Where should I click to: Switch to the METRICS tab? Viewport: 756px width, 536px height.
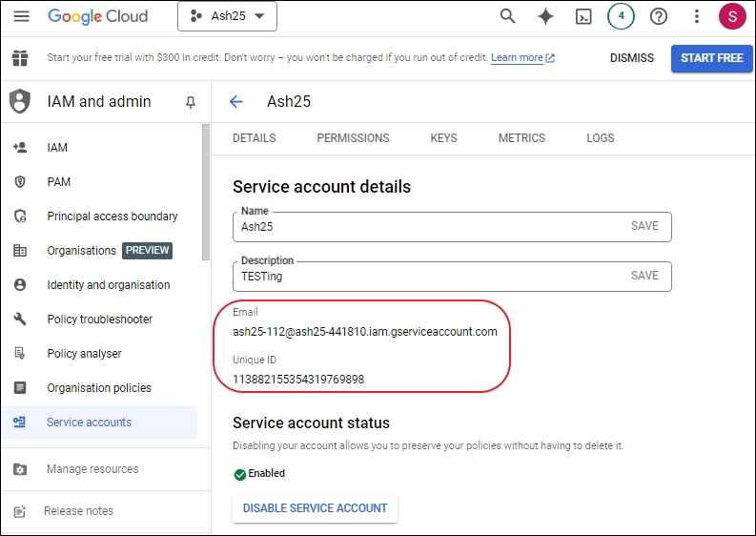pyautogui.click(x=521, y=138)
